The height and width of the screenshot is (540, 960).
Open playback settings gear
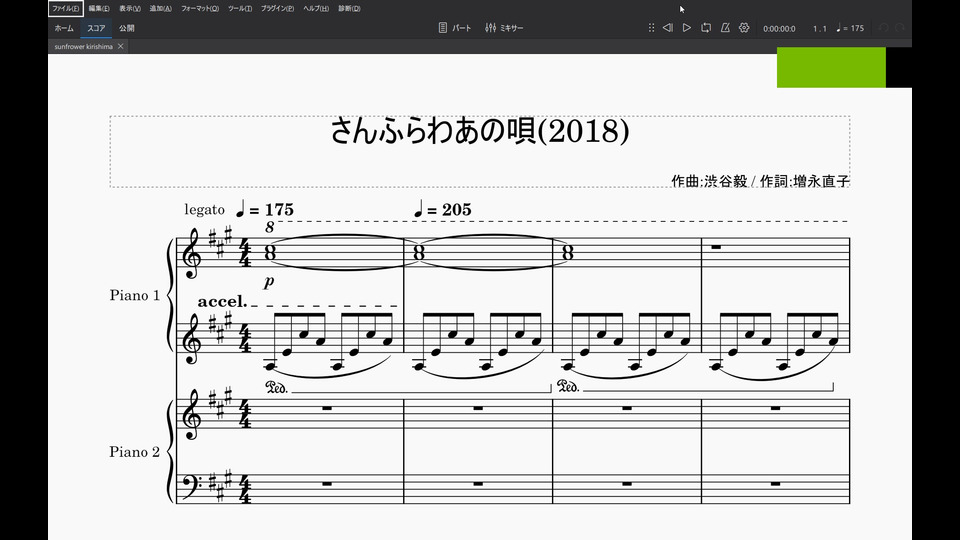click(744, 28)
